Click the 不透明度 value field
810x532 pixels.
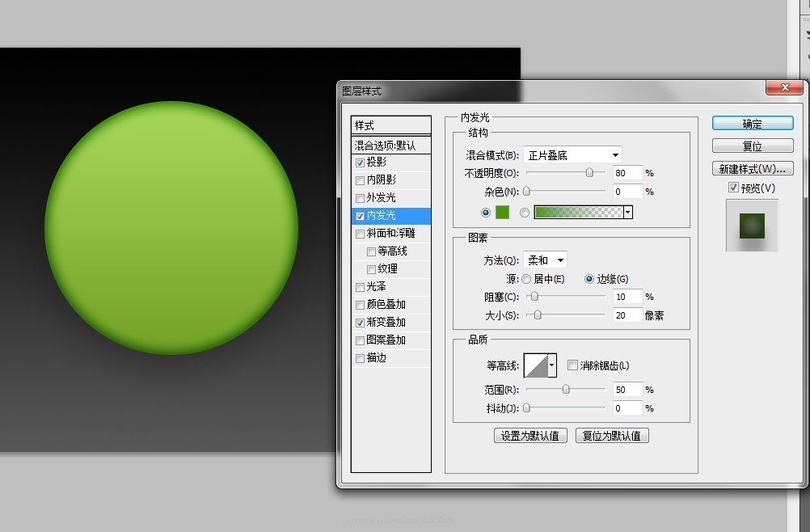coord(626,172)
